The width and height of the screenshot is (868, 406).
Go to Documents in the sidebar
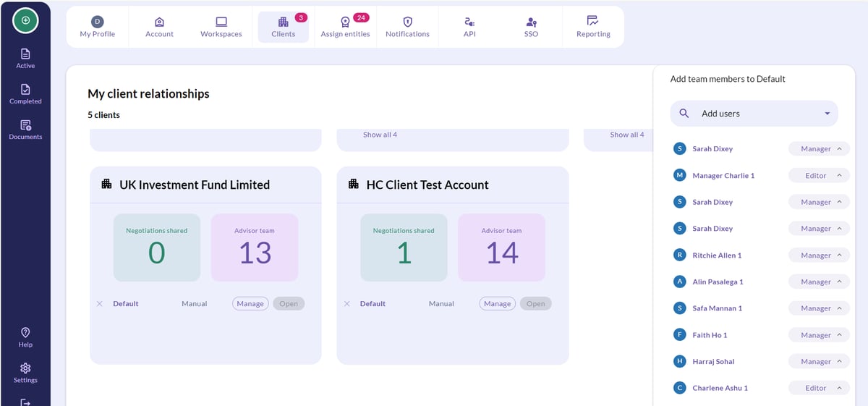click(x=25, y=130)
